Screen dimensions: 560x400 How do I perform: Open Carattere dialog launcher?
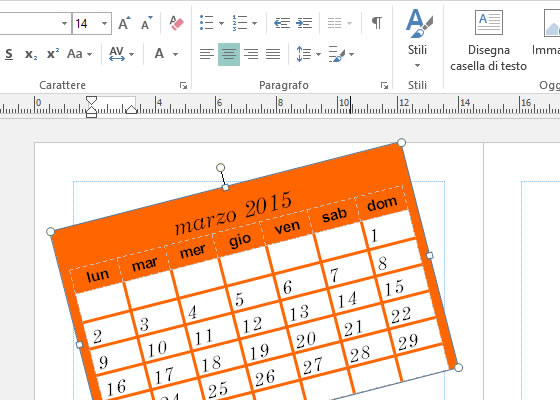(x=183, y=85)
